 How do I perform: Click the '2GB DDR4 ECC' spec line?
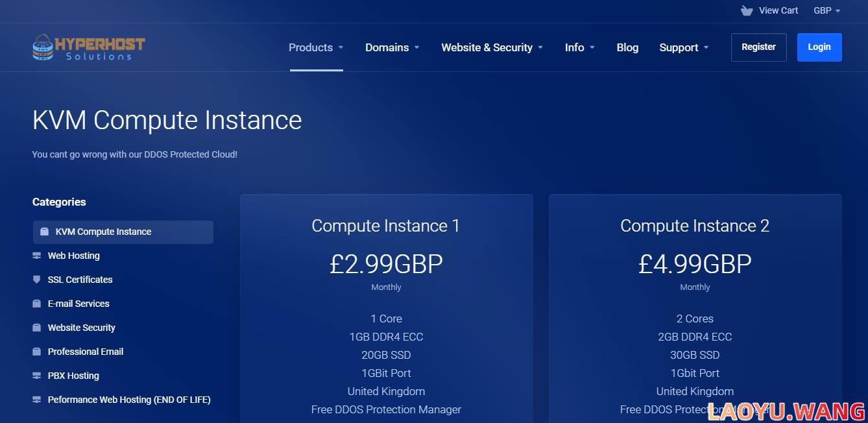(x=695, y=337)
